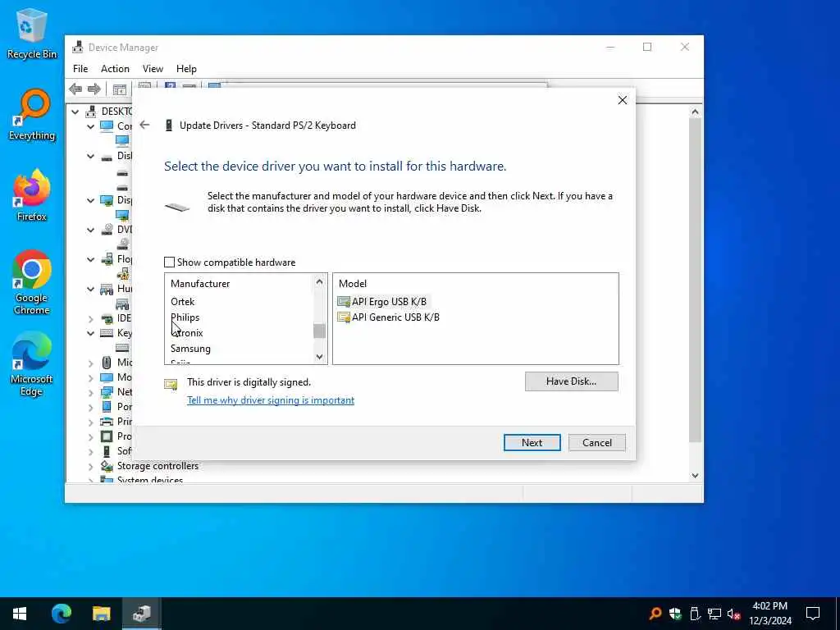The width and height of the screenshot is (840, 630).
Task: Open the Microsoft Edge desktop shortcut
Action: click(32, 364)
